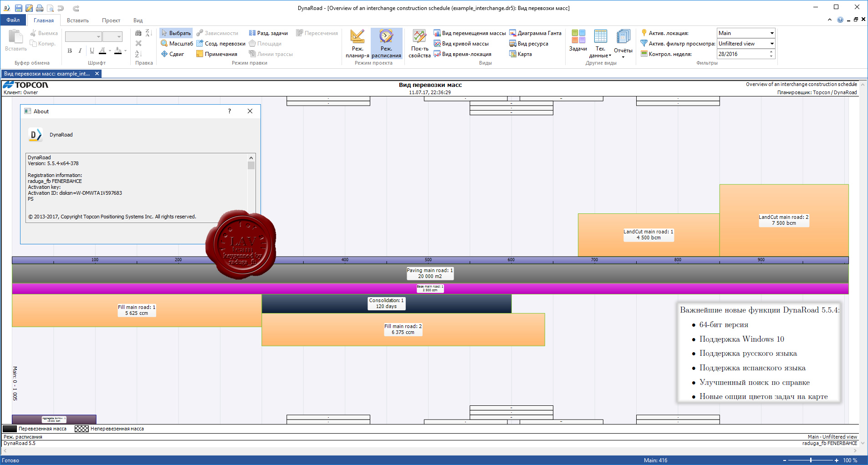Select the Paving main road: 1 bar
Screen dimensions: 868x465
pos(430,273)
